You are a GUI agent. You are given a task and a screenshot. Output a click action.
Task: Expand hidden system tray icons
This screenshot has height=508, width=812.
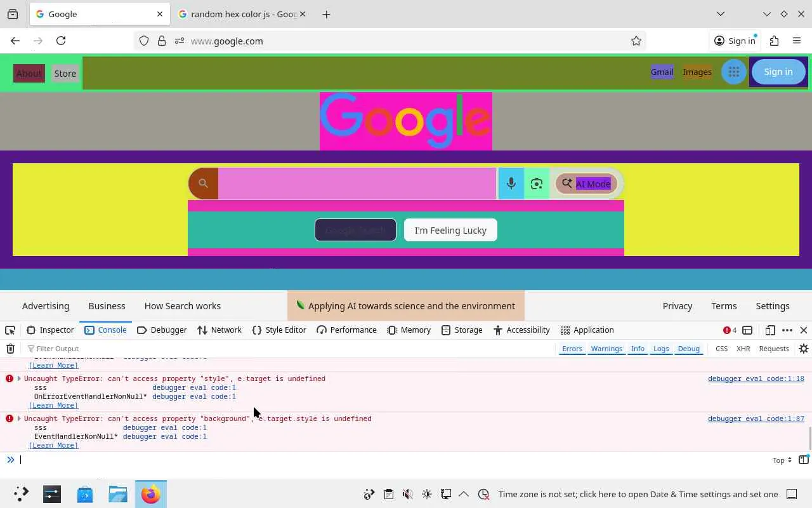(464, 494)
